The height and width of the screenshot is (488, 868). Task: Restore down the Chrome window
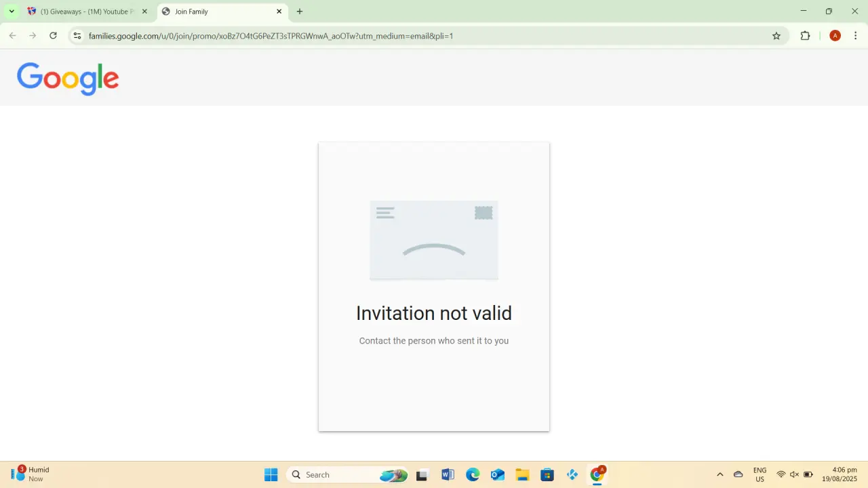(x=829, y=12)
